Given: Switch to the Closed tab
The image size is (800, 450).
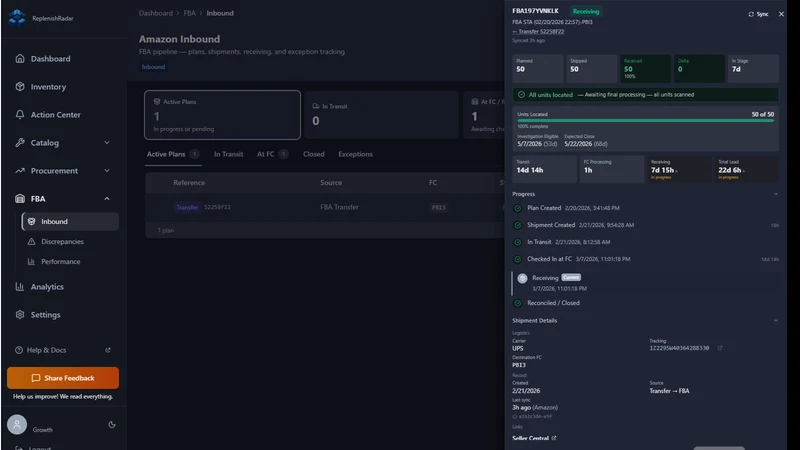Looking at the screenshot, I should coord(313,154).
